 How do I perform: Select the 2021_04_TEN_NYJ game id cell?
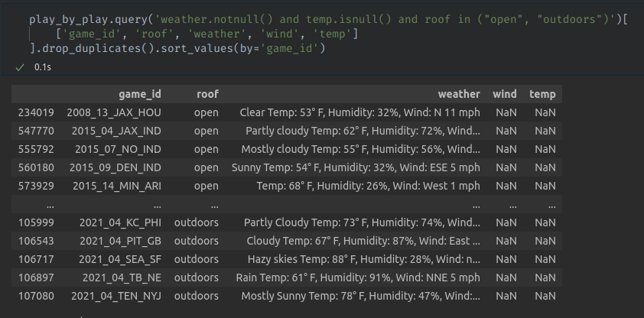(x=115, y=296)
